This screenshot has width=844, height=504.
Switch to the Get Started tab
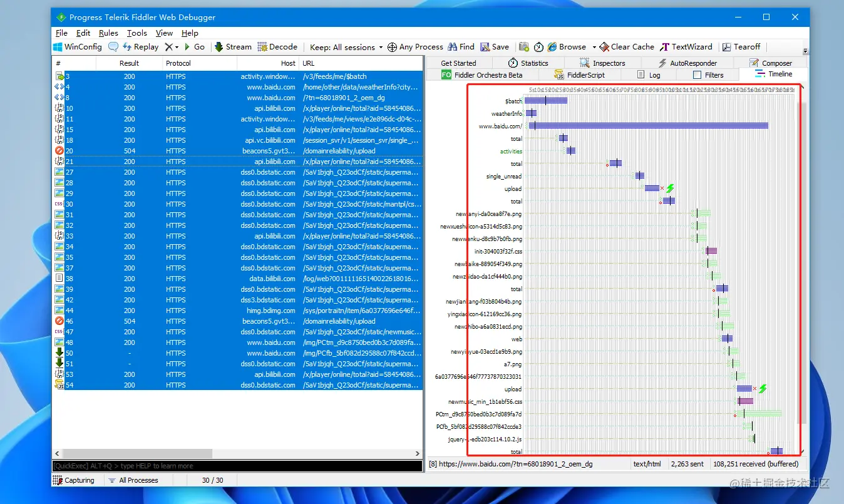[x=458, y=63]
